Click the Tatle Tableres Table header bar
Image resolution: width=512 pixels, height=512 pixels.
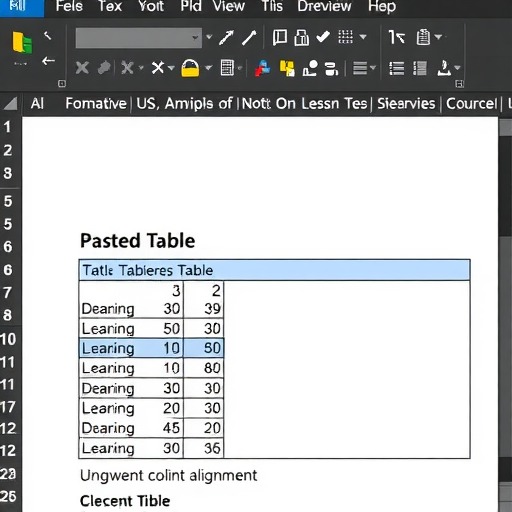[x=275, y=270]
